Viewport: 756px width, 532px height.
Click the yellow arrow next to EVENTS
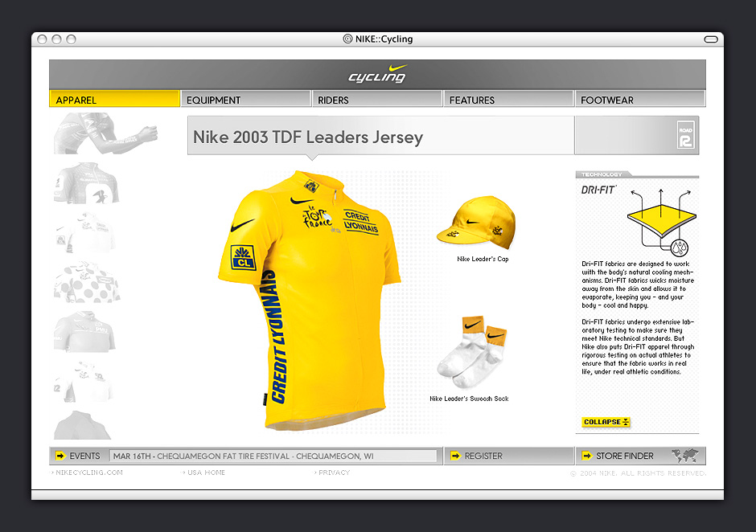point(60,456)
